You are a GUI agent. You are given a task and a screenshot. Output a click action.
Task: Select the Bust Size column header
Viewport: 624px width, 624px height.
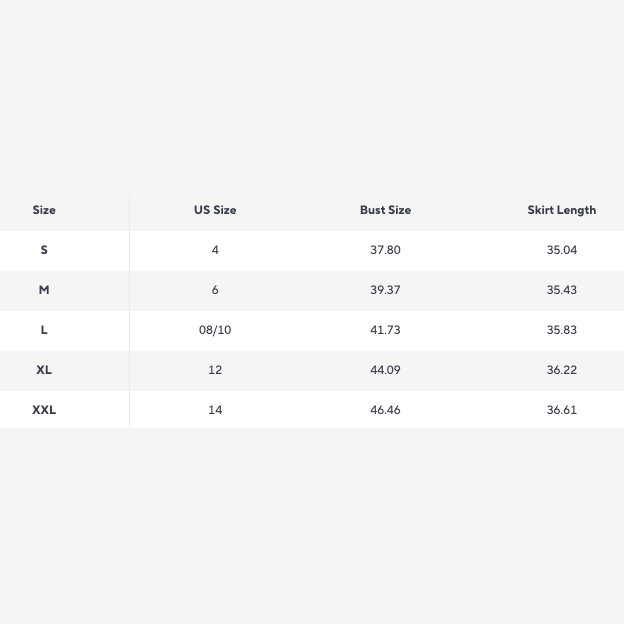(x=385, y=210)
